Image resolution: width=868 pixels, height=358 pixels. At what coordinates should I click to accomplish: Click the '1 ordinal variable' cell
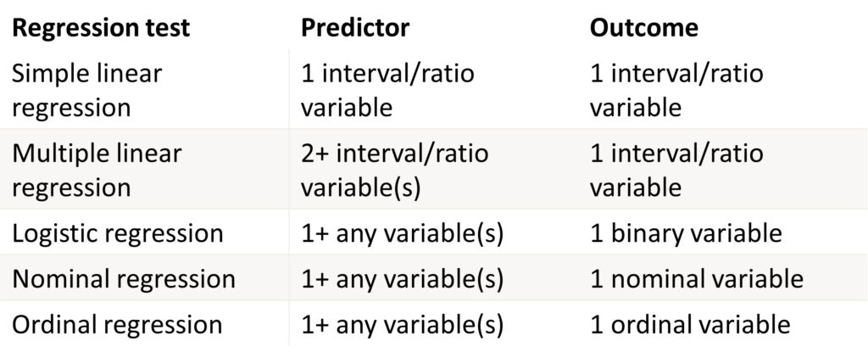point(690,325)
